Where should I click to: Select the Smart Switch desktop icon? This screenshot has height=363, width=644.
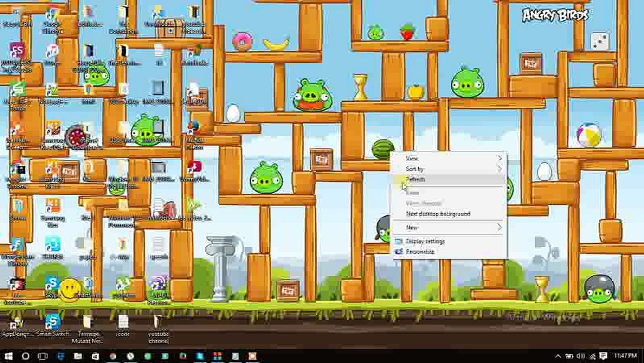52,325
